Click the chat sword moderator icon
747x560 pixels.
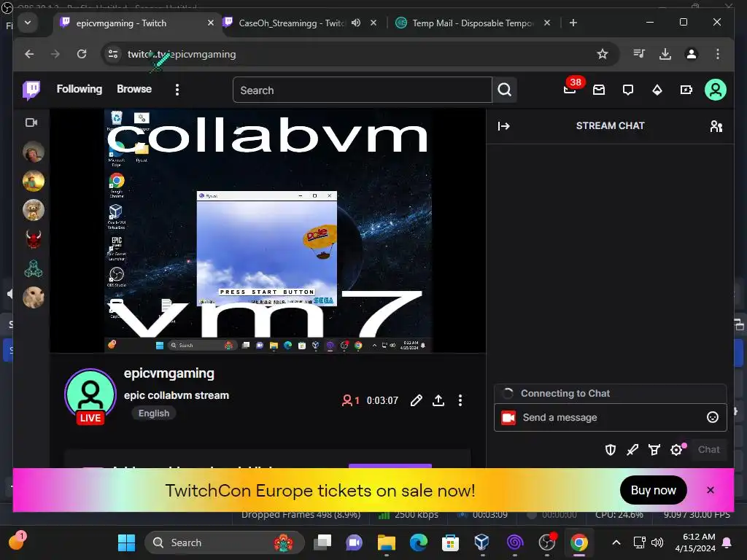pos(632,449)
